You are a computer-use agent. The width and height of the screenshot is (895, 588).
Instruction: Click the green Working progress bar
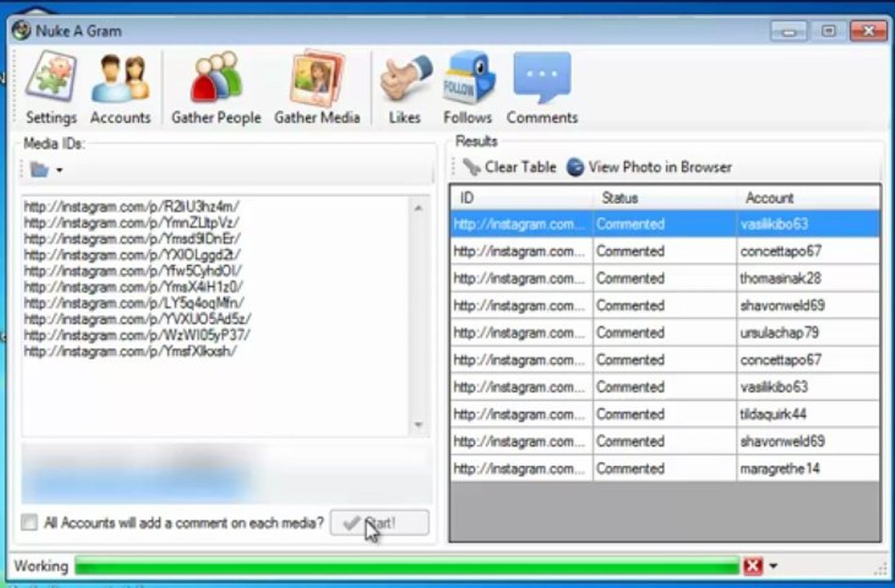coord(407,566)
